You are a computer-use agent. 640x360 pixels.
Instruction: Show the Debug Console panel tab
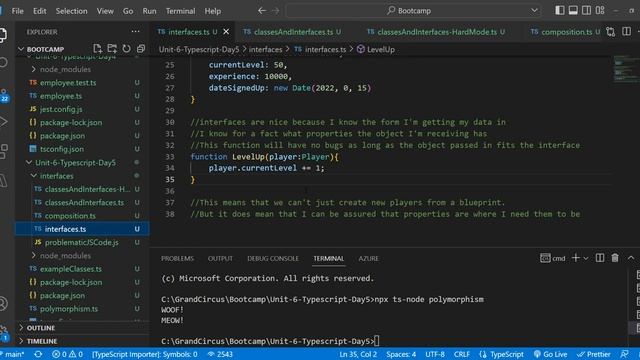coord(273,258)
